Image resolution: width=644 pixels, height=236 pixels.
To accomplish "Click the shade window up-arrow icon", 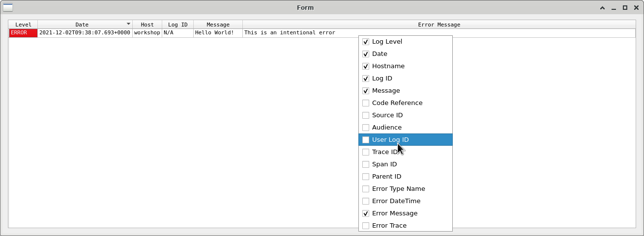I will pyautogui.click(x=602, y=8).
